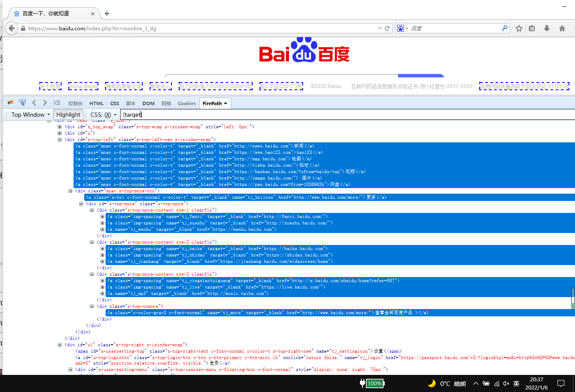Switch to the 脚本 panel
Viewport: 575px width, 392px height.
coord(131,103)
